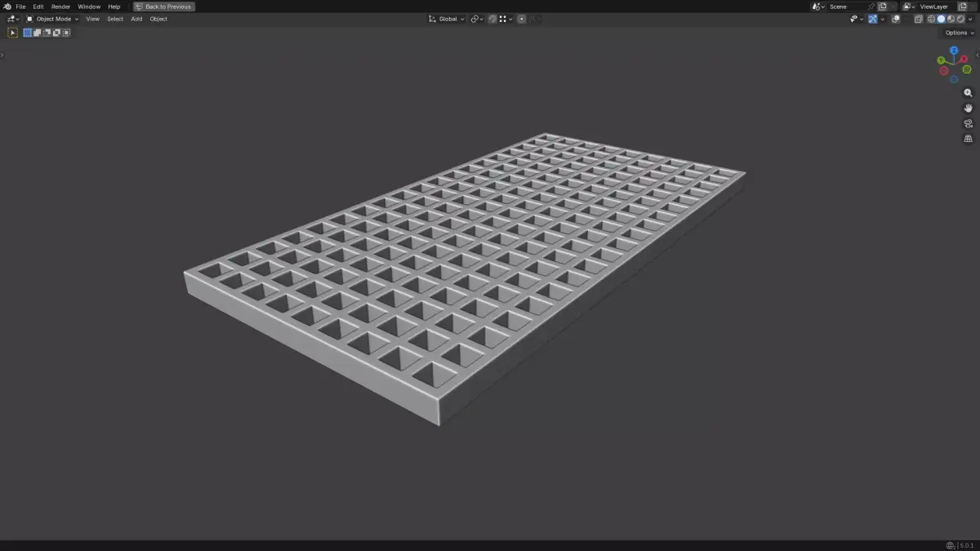Open the Add menu
This screenshot has width=980, height=551.
coord(136,19)
